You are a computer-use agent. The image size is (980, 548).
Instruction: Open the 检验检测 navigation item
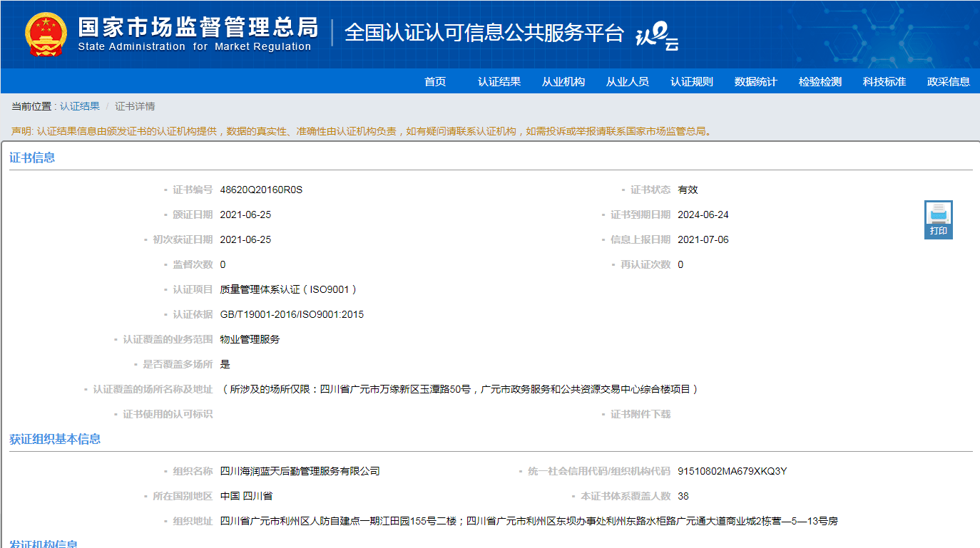tap(820, 82)
